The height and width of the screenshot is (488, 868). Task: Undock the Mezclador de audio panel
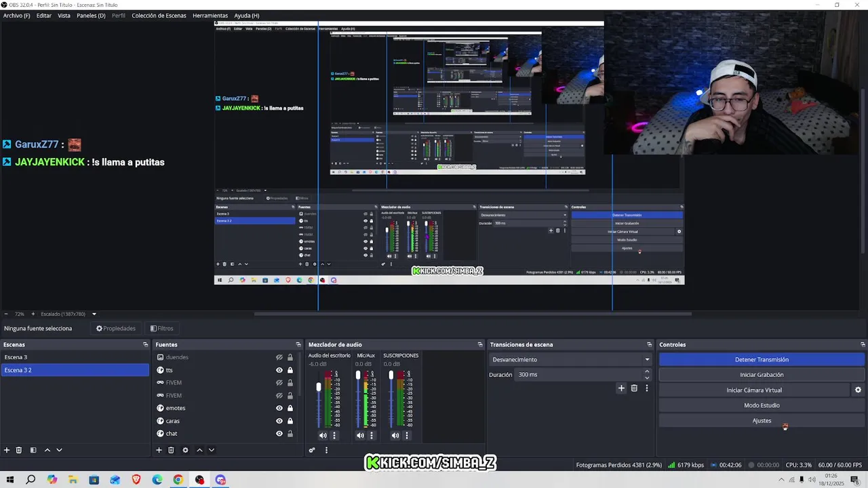480,344
